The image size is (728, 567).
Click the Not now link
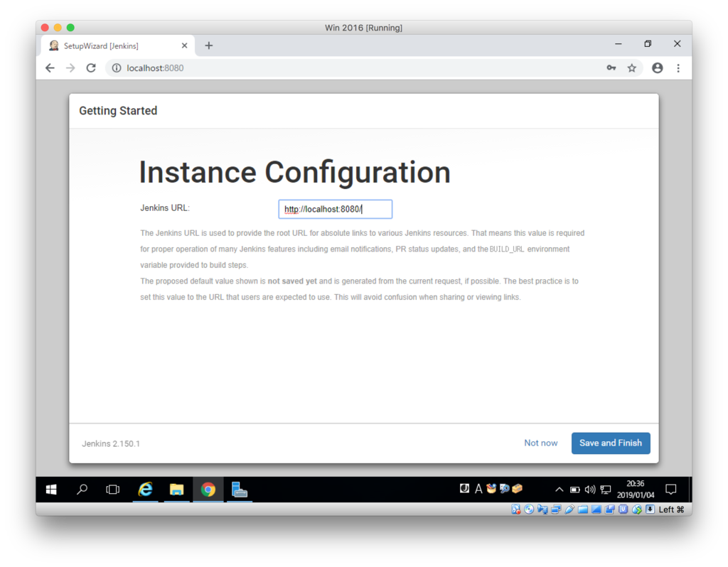click(x=541, y=443)
